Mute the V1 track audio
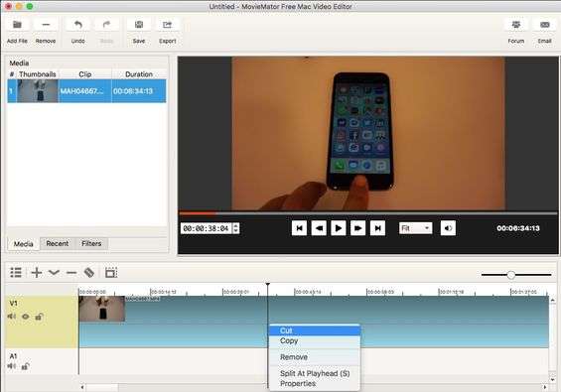This screenshot has height=392, width=561. pos(12,317)
